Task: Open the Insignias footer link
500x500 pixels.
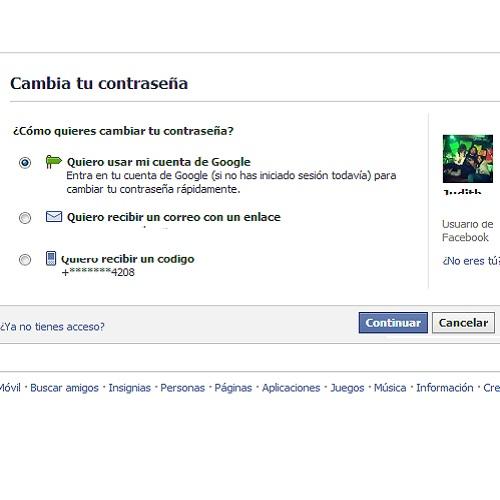Action: pos(129,388)
